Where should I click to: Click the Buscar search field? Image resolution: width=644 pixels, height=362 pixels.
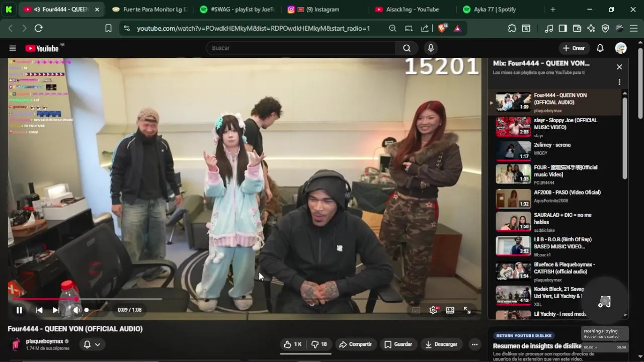point(301,48)
